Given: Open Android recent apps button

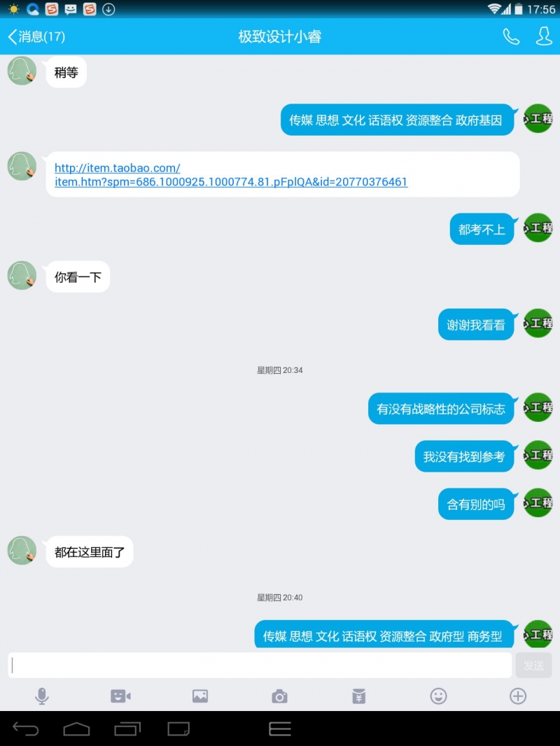Looking at the screenshot, I should [127, 729].
